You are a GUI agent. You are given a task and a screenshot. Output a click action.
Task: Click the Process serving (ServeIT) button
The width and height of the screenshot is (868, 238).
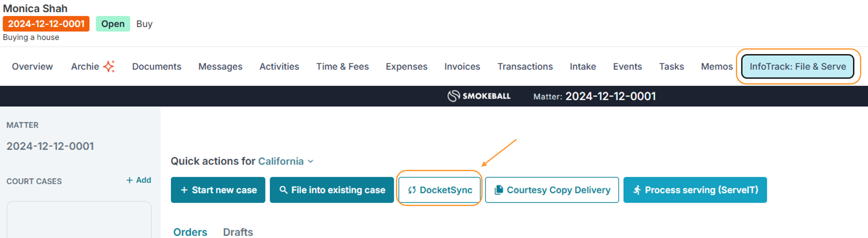[695, 190]
